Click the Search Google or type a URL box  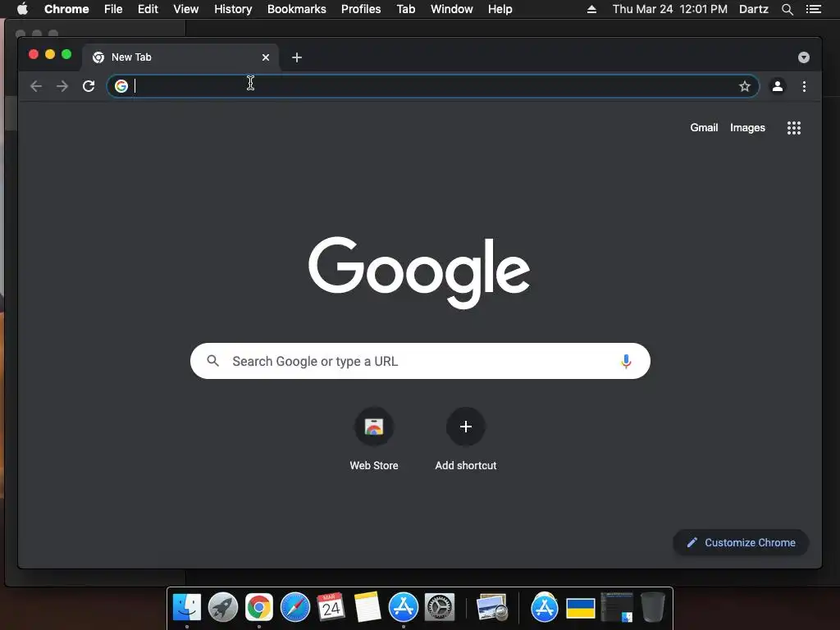[x=420, y=361]
